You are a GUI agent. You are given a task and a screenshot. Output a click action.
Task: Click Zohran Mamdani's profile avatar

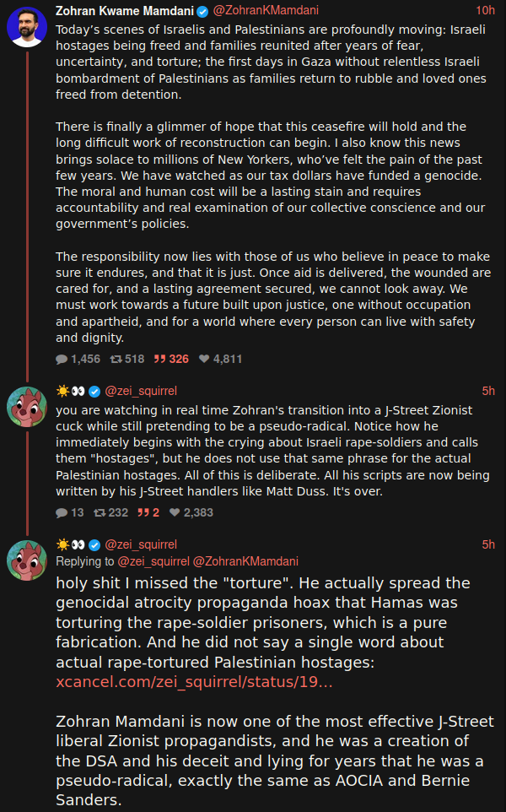click(x=26, y=28)
